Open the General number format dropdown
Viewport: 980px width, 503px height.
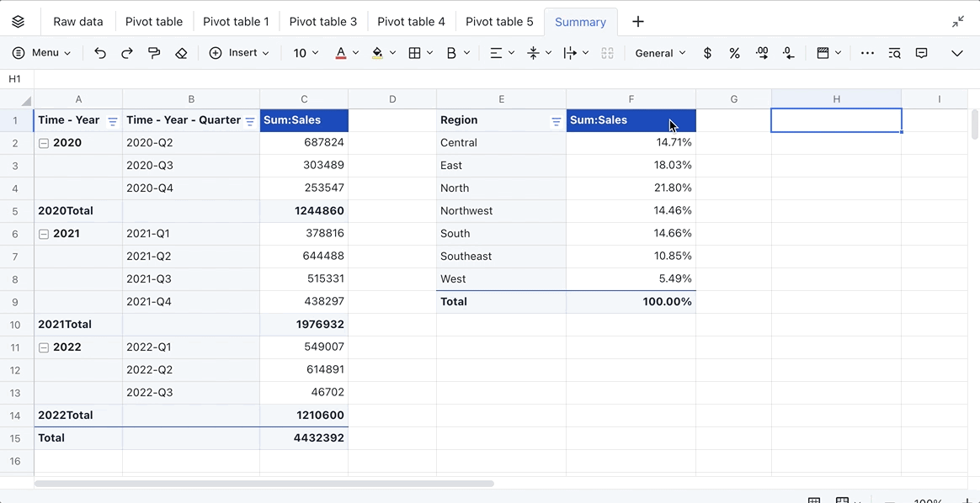tap(660, 53)
